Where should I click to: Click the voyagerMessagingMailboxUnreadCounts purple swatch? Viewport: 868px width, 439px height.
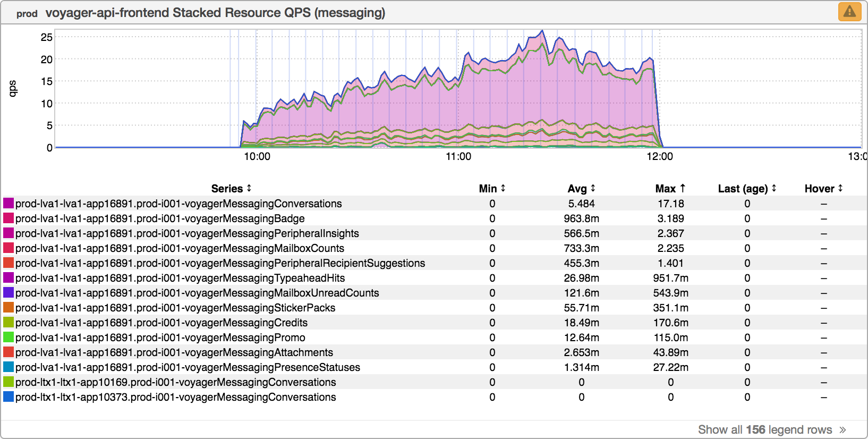pos(8,293)
